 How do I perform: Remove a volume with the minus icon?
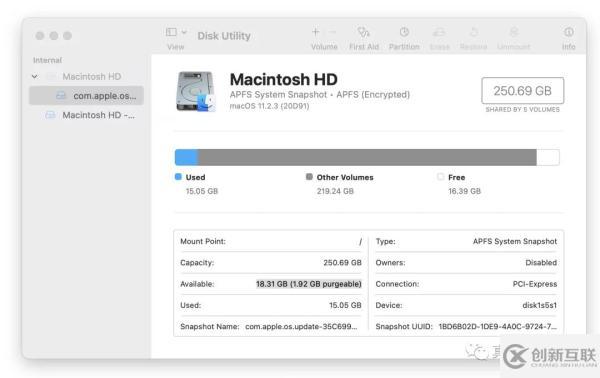tap(333, 32)
